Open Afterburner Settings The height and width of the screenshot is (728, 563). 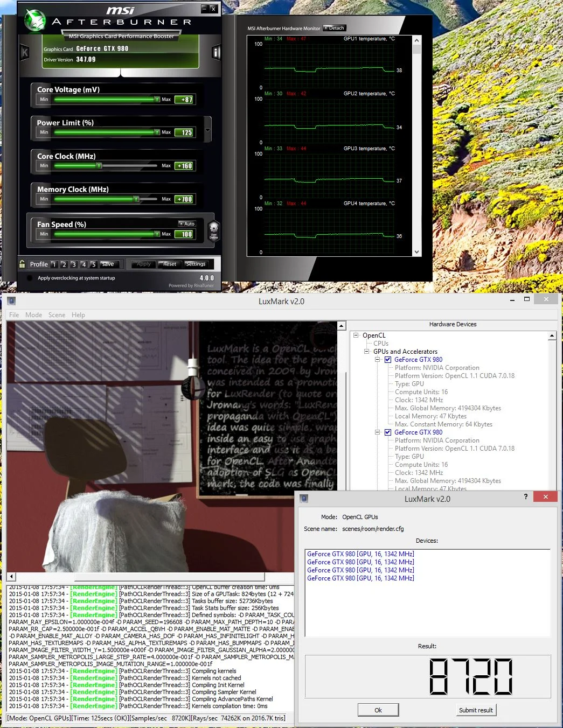click(195, 264)
